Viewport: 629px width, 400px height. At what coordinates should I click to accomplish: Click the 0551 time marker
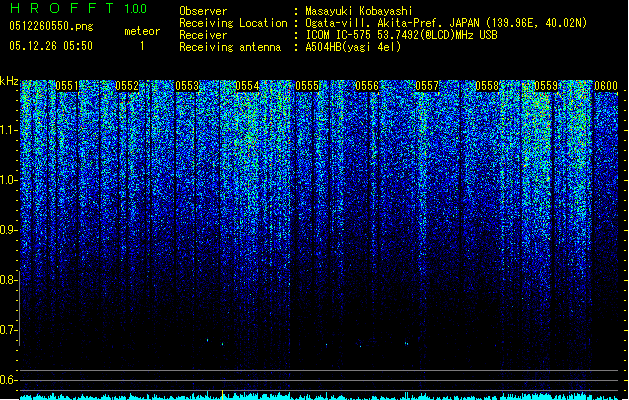(x=67, y=86)
